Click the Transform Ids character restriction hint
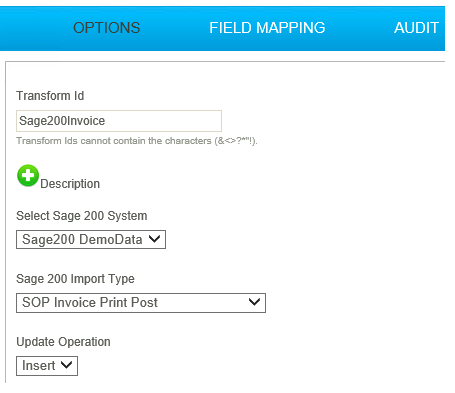 pyautogui.click(x=137, y=141)
